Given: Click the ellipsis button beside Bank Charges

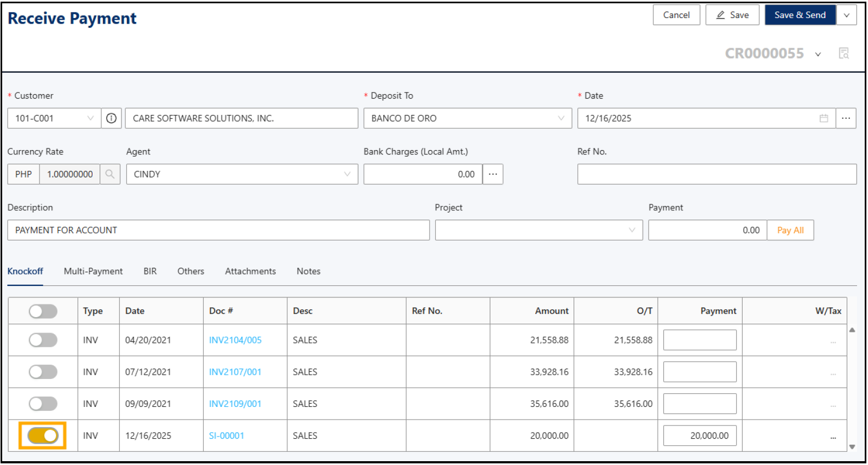Looking at the screenshot, I should (493, 174).
